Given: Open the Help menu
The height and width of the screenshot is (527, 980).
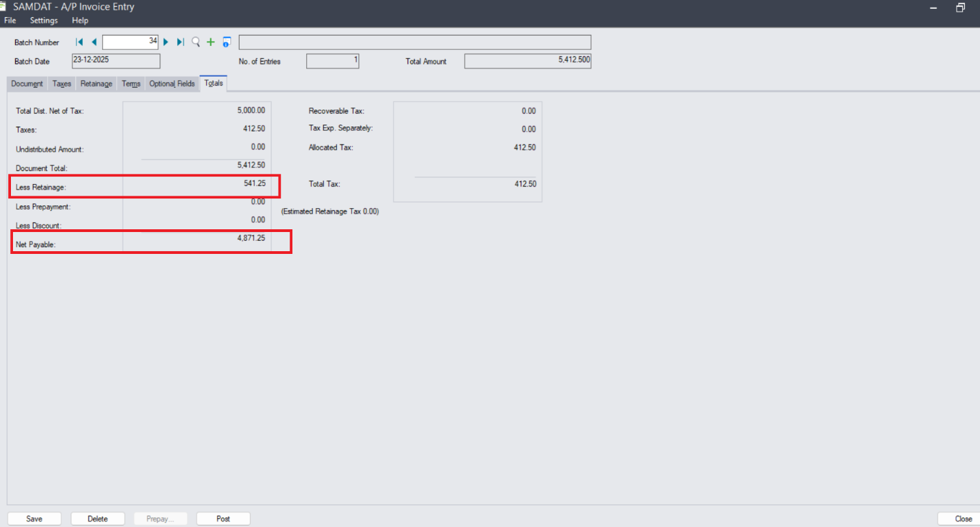Looking at the screenshot, I should pos(79,21).
